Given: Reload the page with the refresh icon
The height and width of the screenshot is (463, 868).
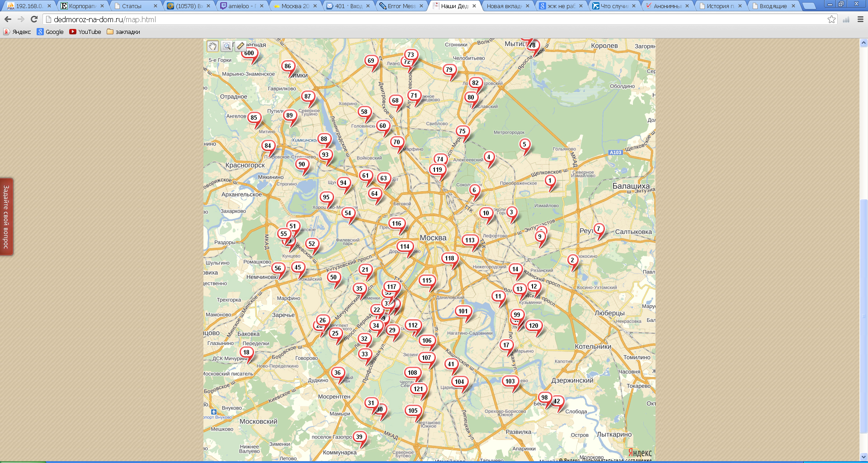Looking at the screenshot, I should (x=34, y=19).
